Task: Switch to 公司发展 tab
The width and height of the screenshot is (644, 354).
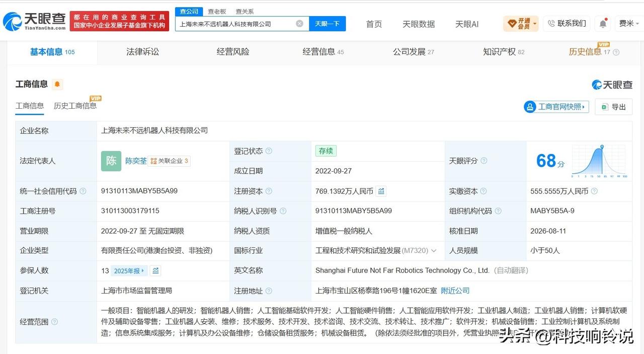Action: [413, 51]
